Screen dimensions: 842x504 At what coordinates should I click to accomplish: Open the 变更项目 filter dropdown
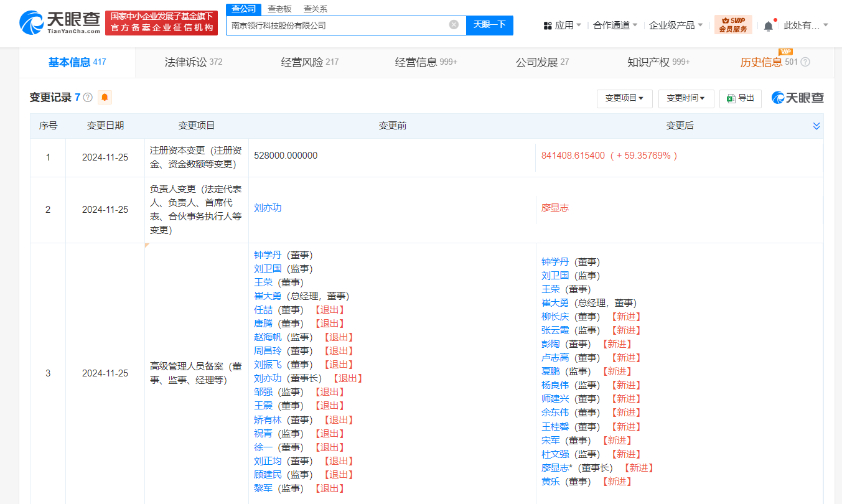624,98
